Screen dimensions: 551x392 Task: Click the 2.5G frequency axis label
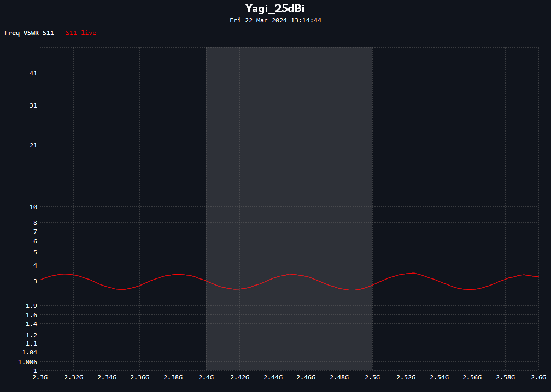(372, 377)
